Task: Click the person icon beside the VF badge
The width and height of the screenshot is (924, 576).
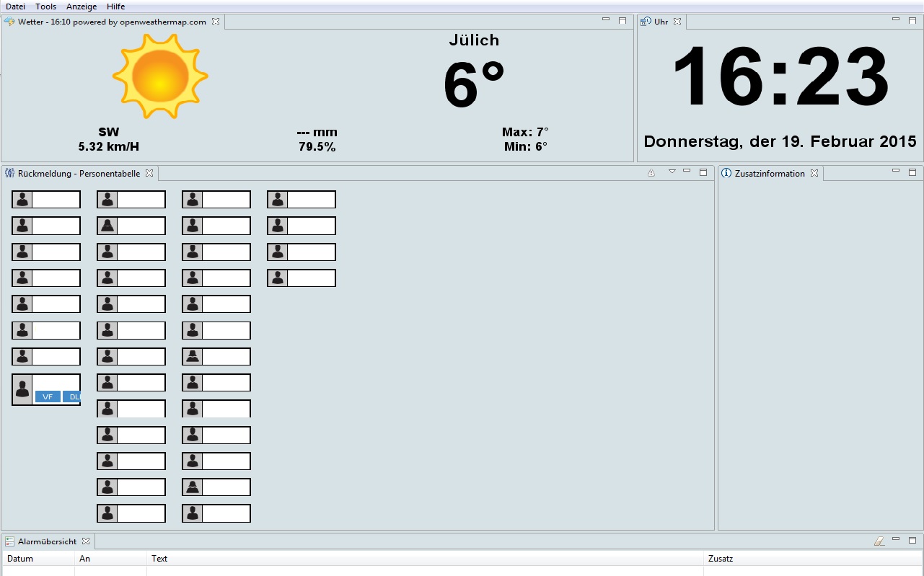Action: (x=22, y=389)
